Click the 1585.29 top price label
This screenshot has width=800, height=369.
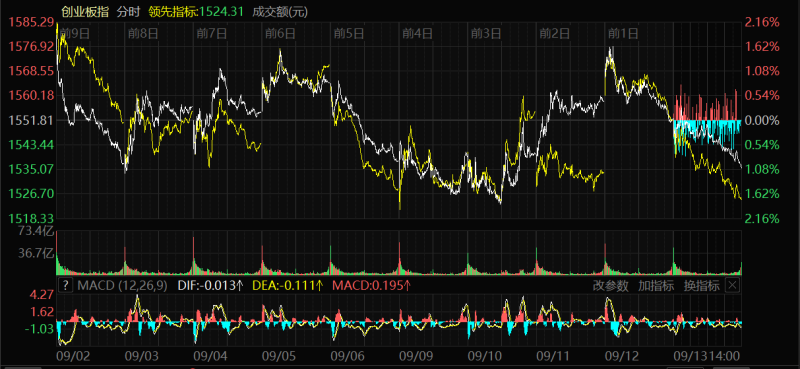click(31, 22)
